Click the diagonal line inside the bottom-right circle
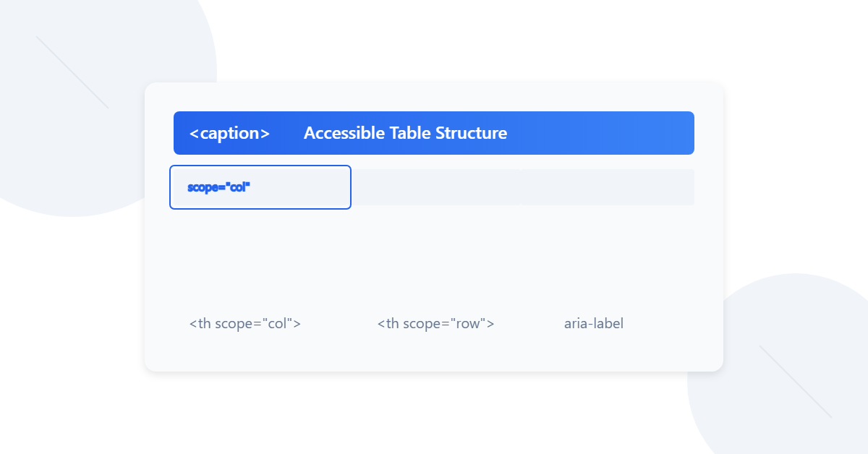Viewport: 868px width, 454px height. [796, 382]
